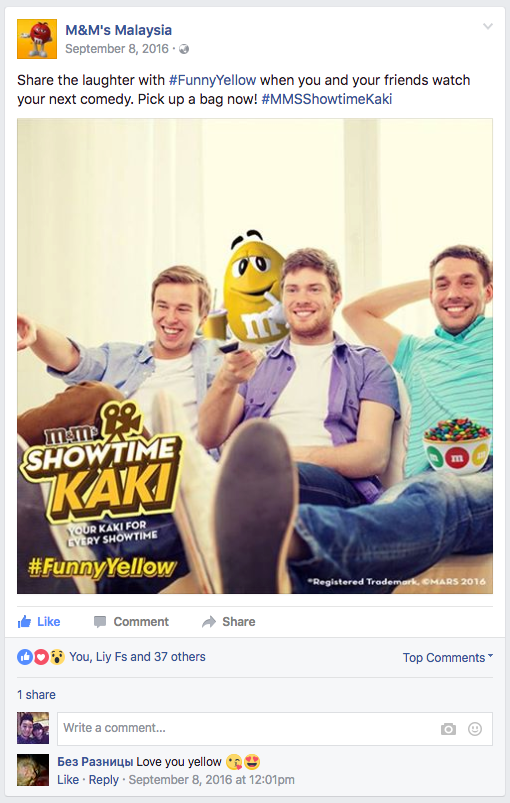510x803 pixels.
Task: View You, Liy Fs and 37 others
Action: pos(137,657)
